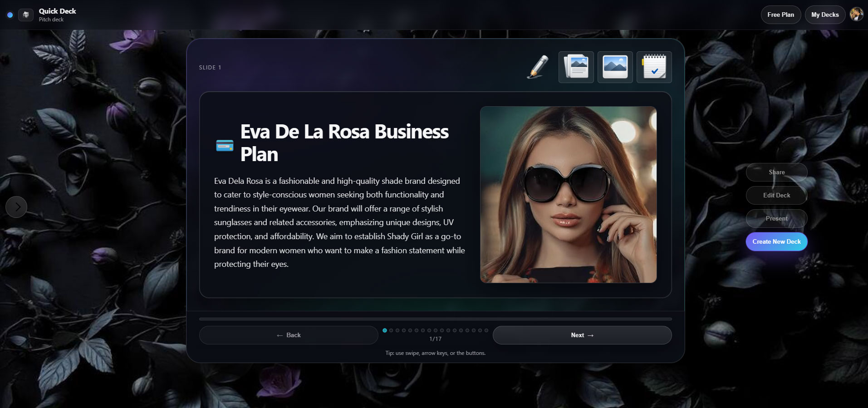Click the Edit Deck button
This screenshot has width=868, height=408.
(776, 195)
